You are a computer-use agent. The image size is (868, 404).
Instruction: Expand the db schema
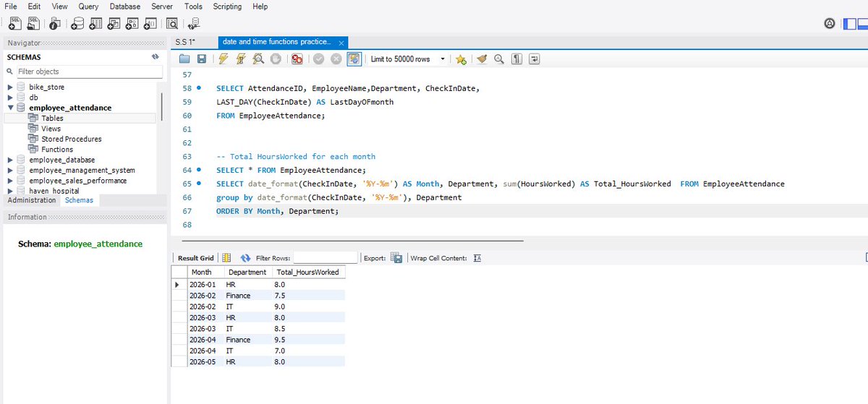pyautogui.click(x=10, y=98)
